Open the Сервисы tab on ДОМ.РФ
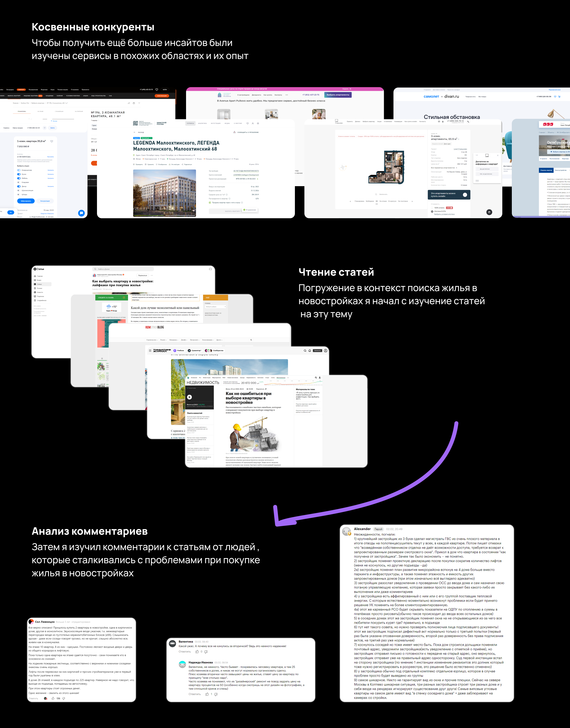 pyautogui.click(x=190, y=123)
